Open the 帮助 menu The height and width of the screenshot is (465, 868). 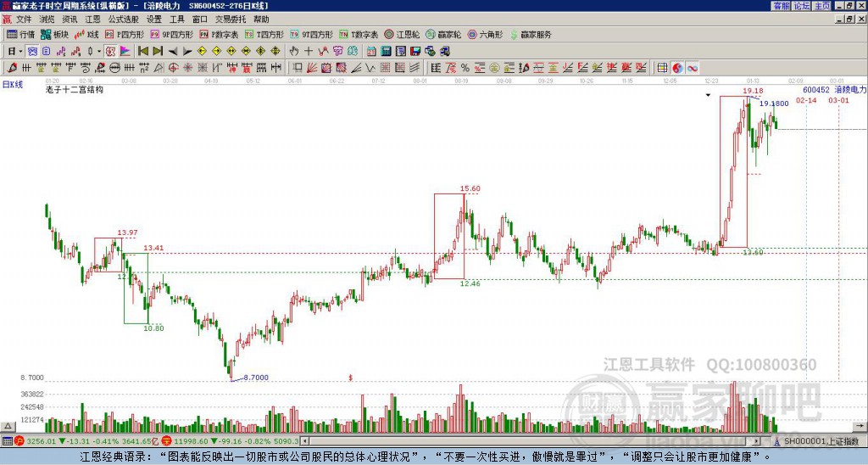[x=261, y=20]
